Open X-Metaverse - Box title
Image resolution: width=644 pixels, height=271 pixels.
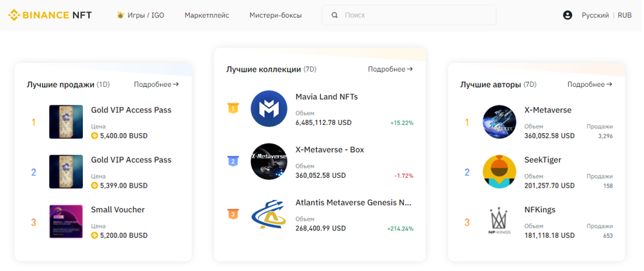click(330, 150)
